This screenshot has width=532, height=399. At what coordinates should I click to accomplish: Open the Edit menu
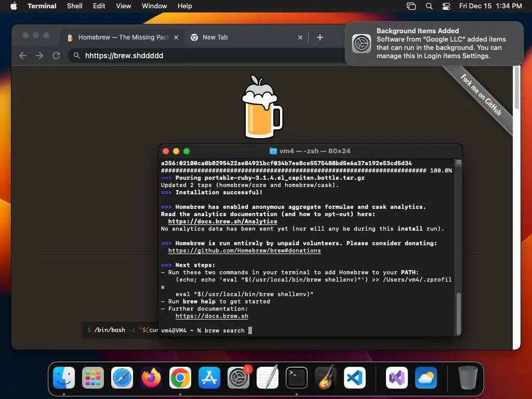pos(99,6)
